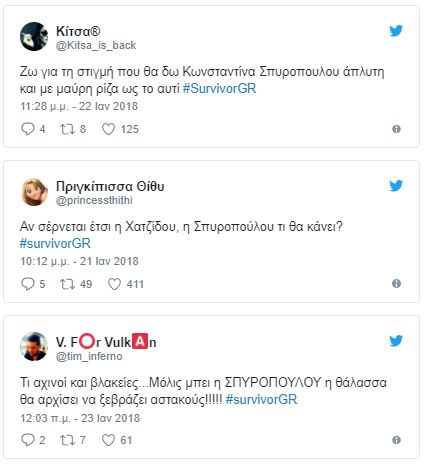Open the info icon on princessthithi's tweet
Viewport: 424px width, 466px height.
396,284
